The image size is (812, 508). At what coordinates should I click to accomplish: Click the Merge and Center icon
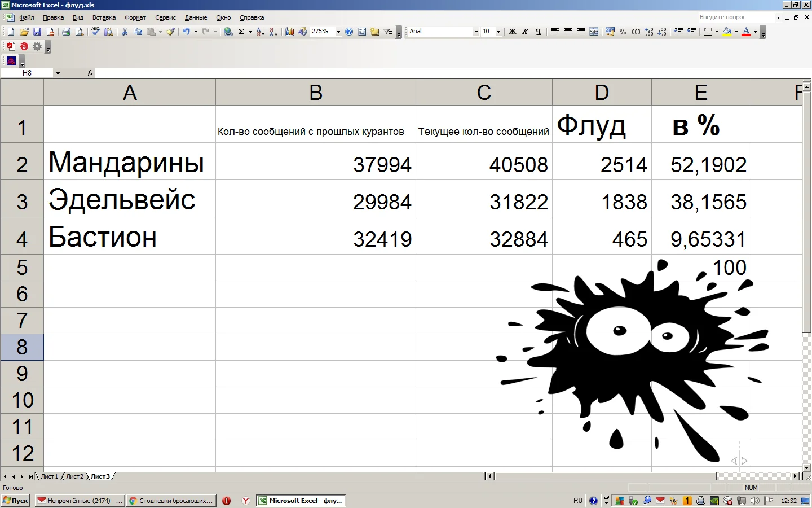coord(594,32)
